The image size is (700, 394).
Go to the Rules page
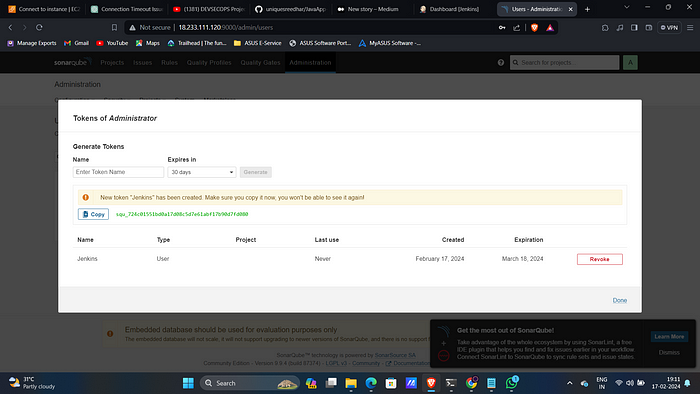169,62
